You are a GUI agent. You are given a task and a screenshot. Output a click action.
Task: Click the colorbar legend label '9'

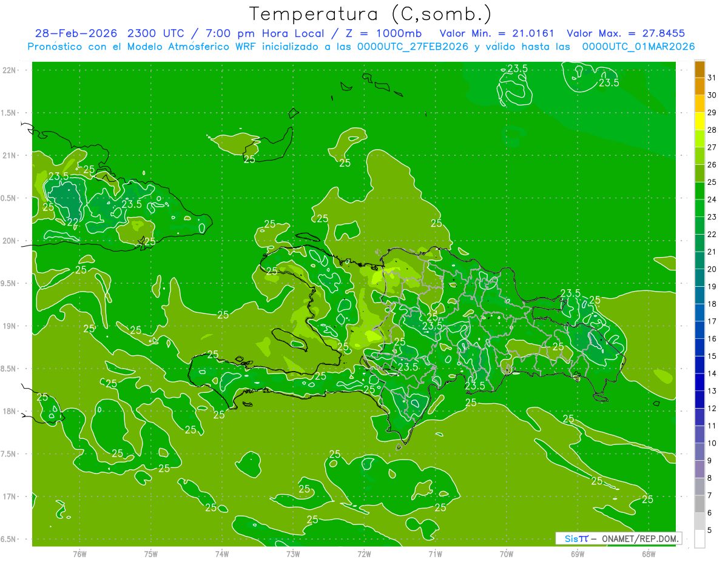pos(710,461)
